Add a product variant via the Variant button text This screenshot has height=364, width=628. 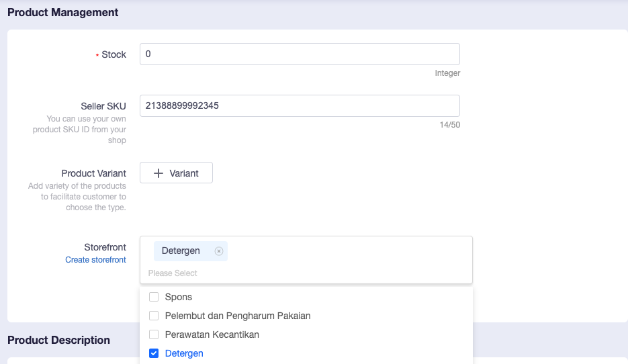tap(184, 173)
